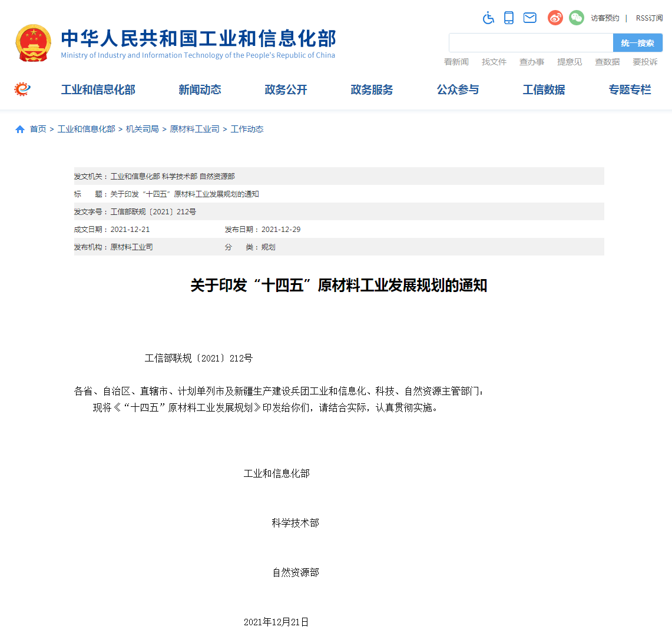672x640 pixels.
Task: Click the red gear icon beside navigation
Action: 22,89
